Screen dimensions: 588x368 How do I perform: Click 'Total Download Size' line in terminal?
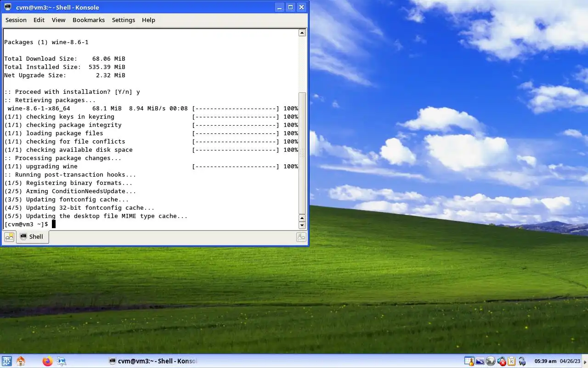65,58
